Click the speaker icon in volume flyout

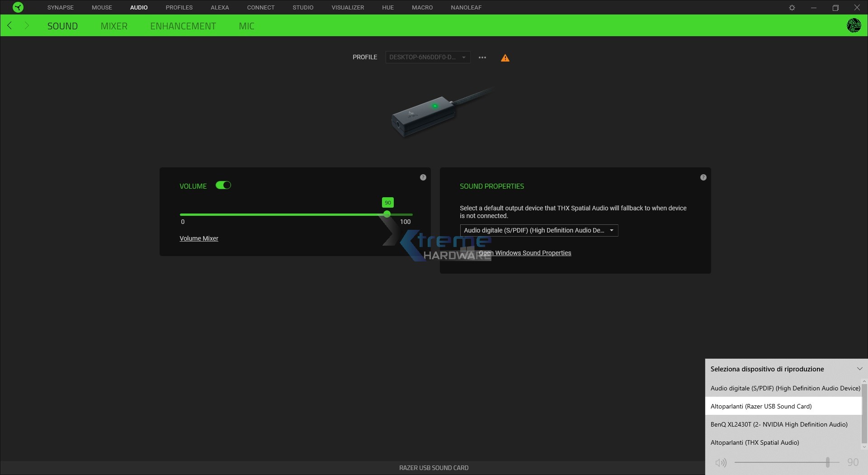pos(721,462)
